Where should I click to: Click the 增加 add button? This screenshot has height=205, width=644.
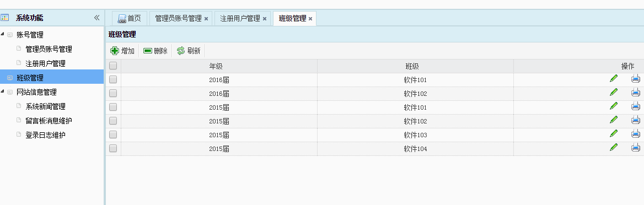pos(123,51)
